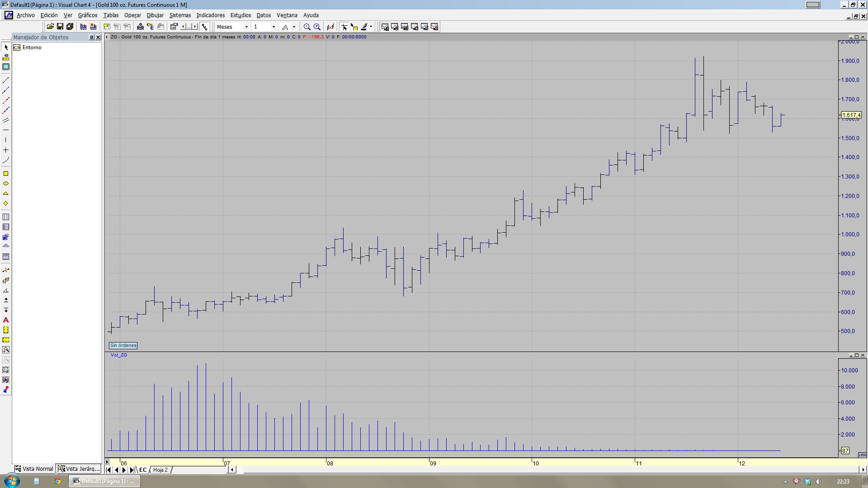Viewport: 868px width, 488px height.
Task: Select the yellow rectangle drawing tool
Action: click(x=6, y=174)
